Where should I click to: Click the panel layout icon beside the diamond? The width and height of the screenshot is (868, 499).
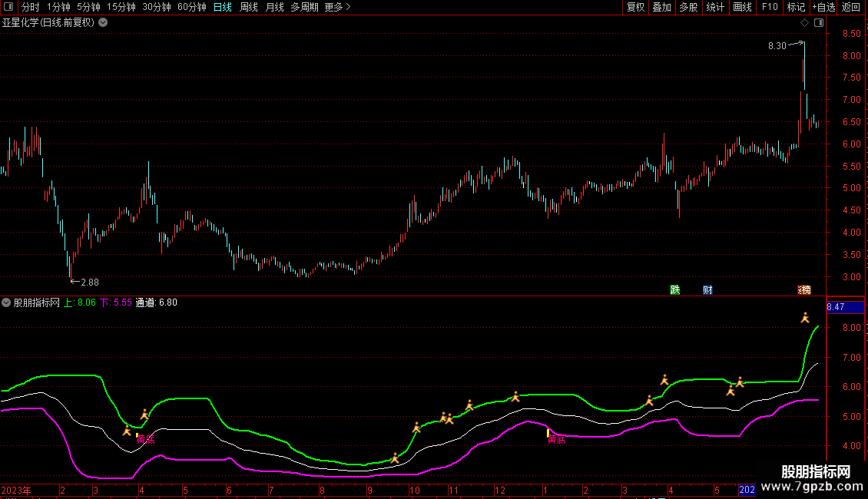819,23
